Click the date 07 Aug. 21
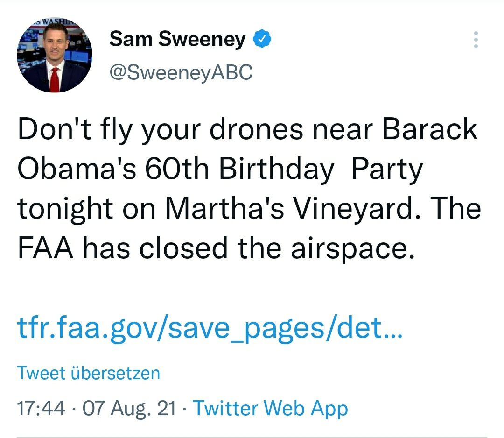Viewport: 504px width, 438px height. pyautogui.click(x=130, y=409)
